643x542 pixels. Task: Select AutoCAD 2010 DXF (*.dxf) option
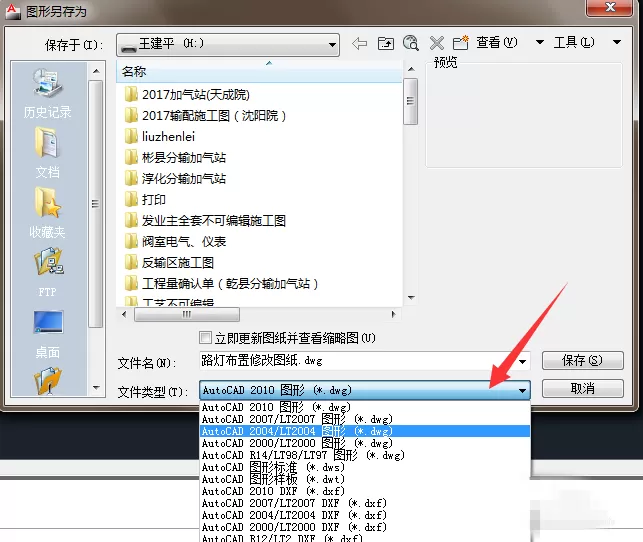[x=365, y=491]
